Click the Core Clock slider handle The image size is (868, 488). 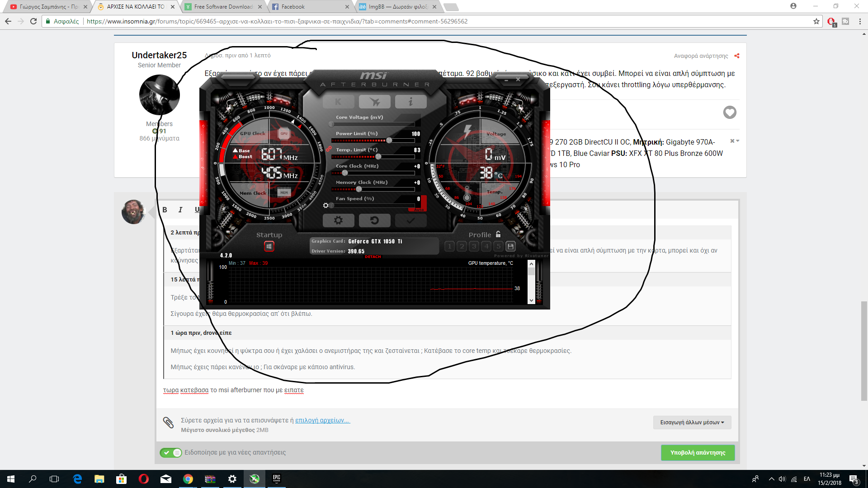point(345,173)
